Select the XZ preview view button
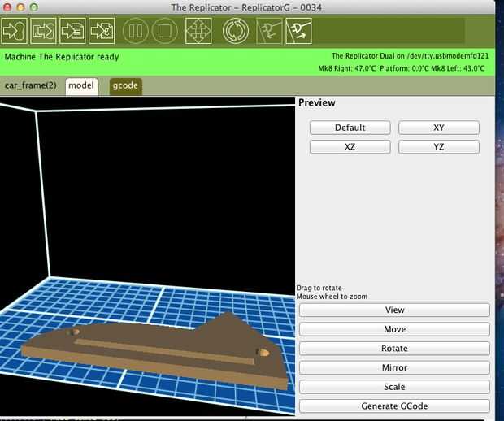 (x=350, y=147)
